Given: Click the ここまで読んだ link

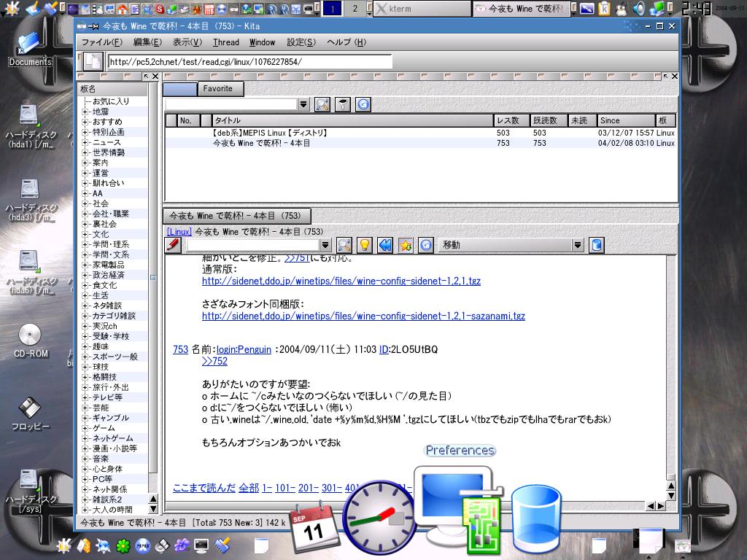Looking at the screenshot, I should (x=204, y=488).
